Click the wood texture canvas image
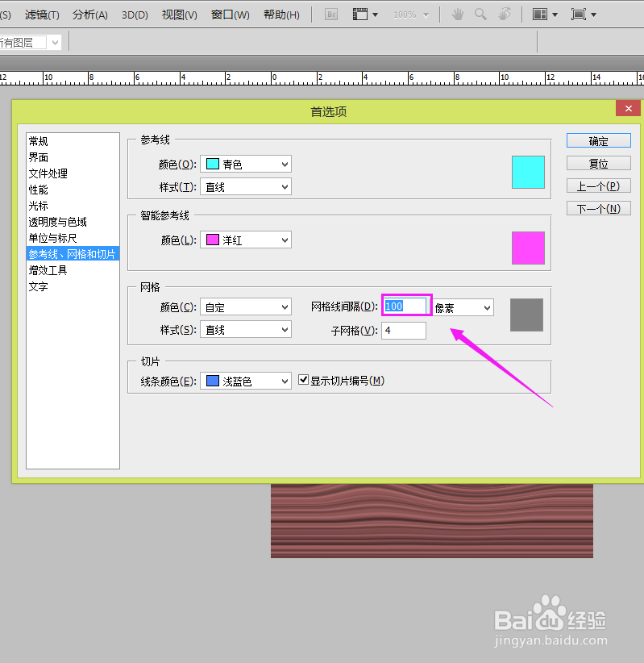Screen dimensions: 644x663 click(x=432, y=521)
